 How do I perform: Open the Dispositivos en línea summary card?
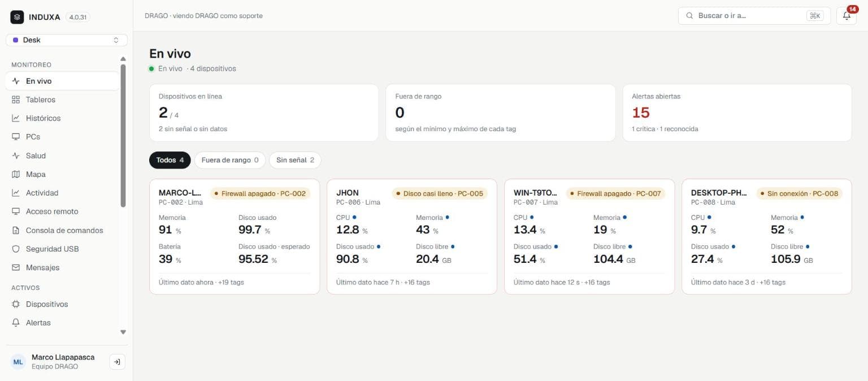[264, 112]
